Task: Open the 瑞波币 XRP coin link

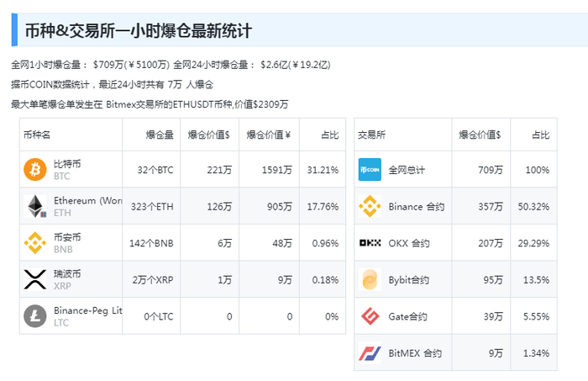Action: coord(68,274)
